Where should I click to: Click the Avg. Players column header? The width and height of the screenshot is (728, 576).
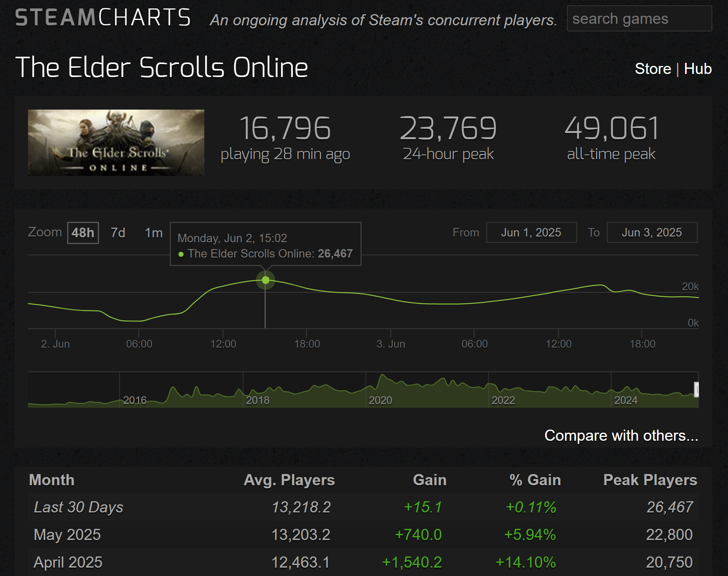tap(289, 480)
